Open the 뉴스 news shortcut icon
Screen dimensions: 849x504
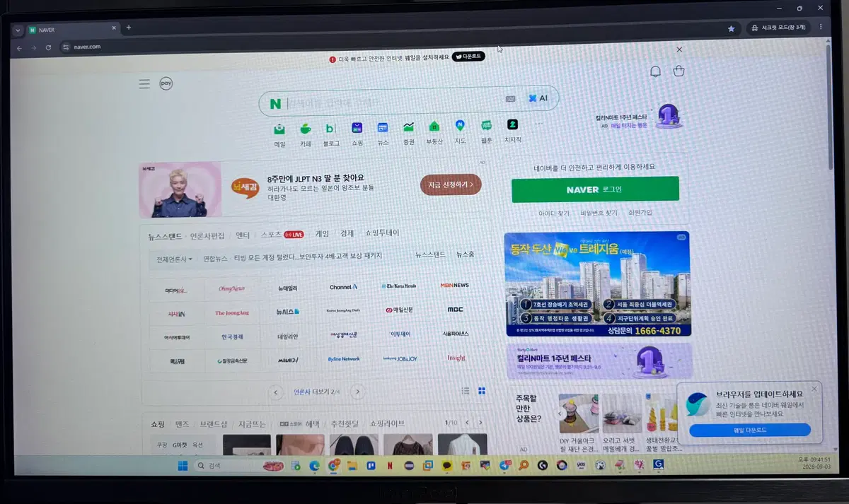click(383, 128)
